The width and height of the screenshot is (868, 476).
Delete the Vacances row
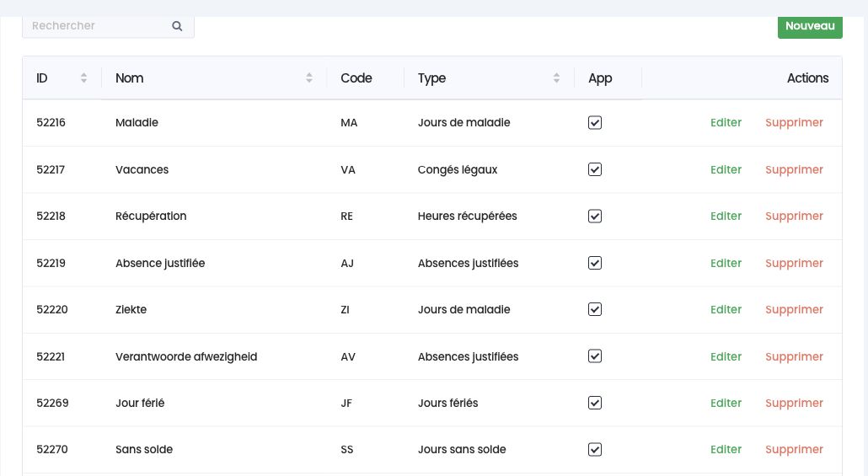pyautogui.click(x=794, y=170)
